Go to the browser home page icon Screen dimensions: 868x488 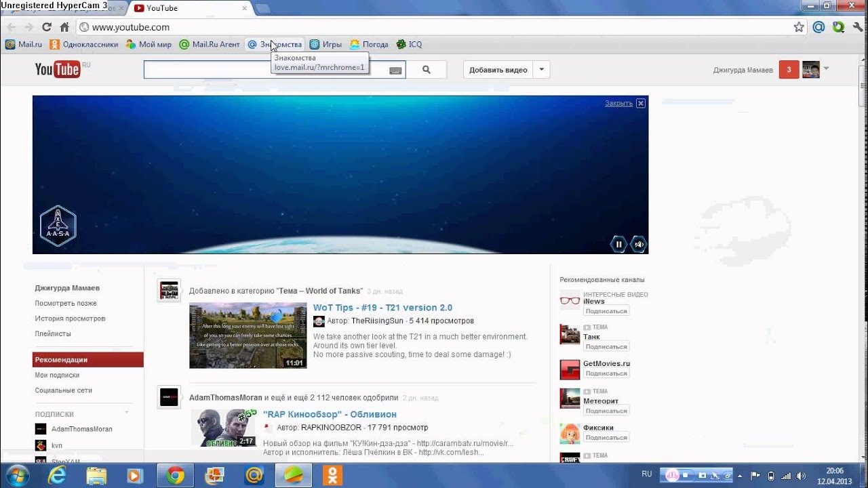coord(64,27)
